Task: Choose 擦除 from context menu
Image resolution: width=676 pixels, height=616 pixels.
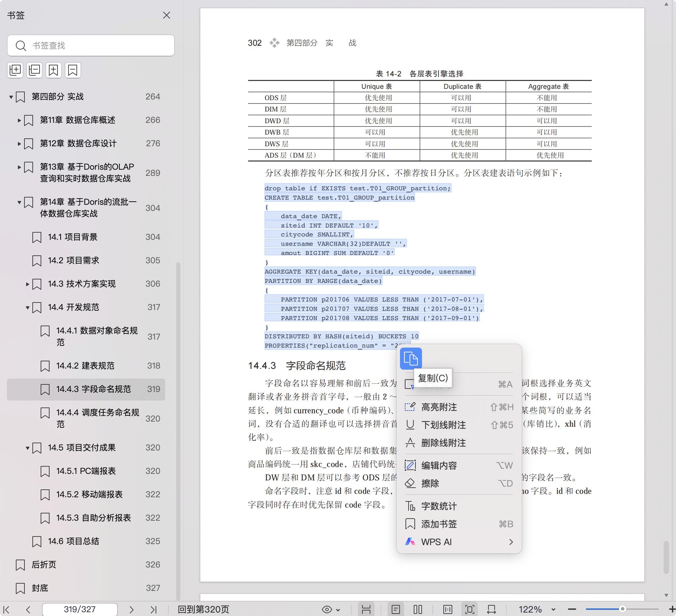Action: (x=459, y=484)
